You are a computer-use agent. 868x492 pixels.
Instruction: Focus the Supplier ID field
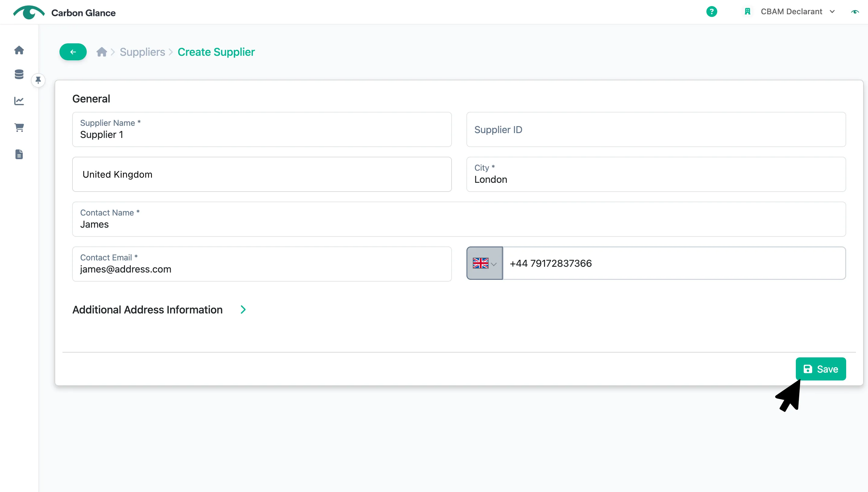[656, 129]
